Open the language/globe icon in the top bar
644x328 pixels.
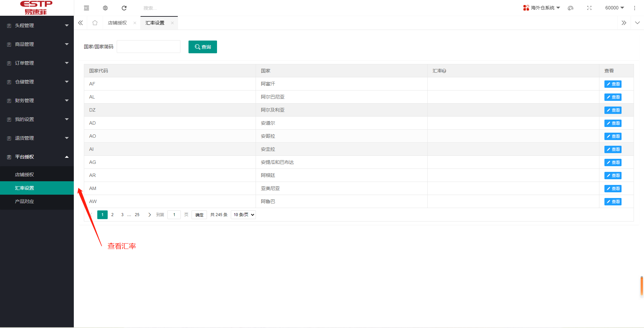coord(105,8)
